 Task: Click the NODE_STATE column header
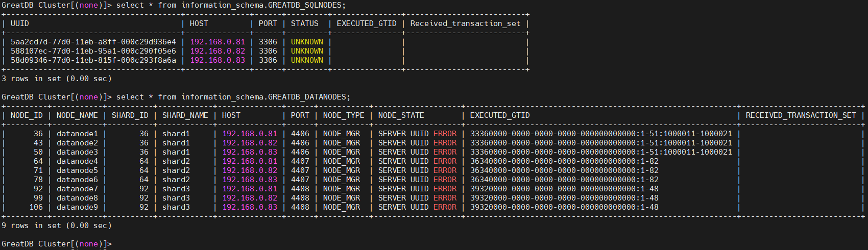(x=401, y=115)
